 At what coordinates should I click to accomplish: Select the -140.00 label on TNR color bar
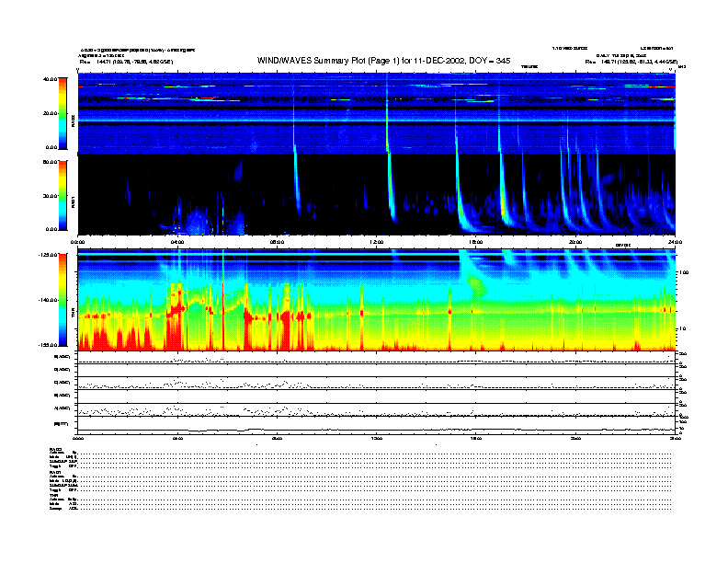coord(48,300)
